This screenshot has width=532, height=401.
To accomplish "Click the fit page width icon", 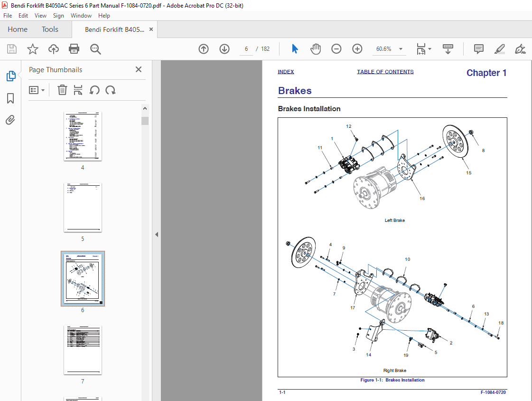I will click(421, 49).
